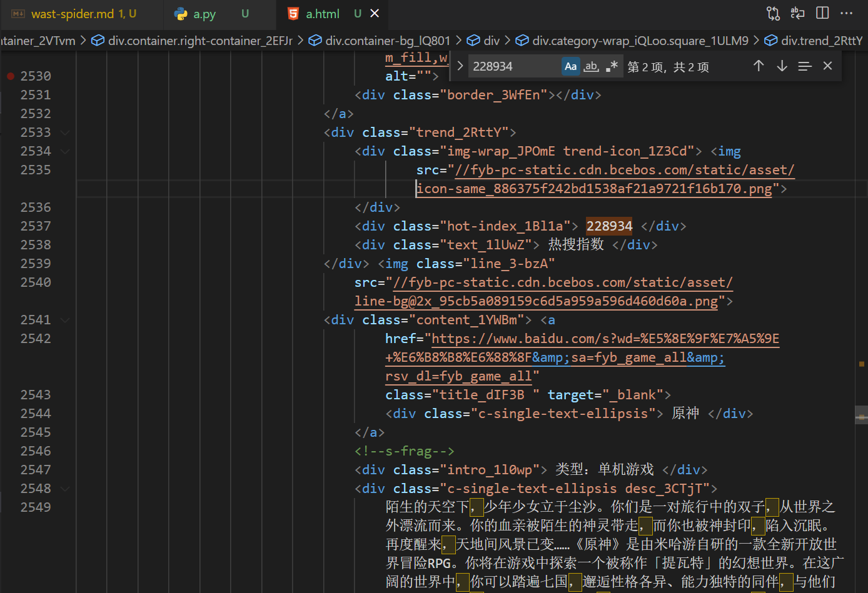Click the Find in Selection icon
868x593 pixels.
point(805,66)
